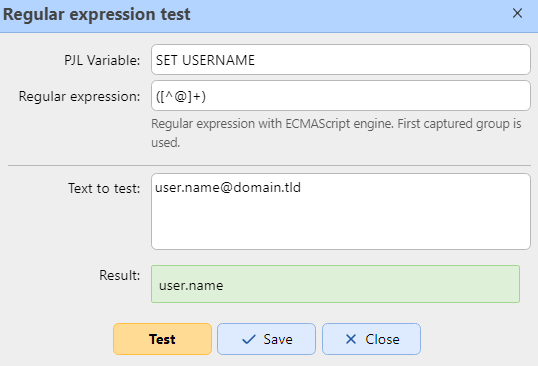Image resolution: width=538 pixels, height=366 pixels.
Task: Save the regular expression settings
Action: point(266,339)
